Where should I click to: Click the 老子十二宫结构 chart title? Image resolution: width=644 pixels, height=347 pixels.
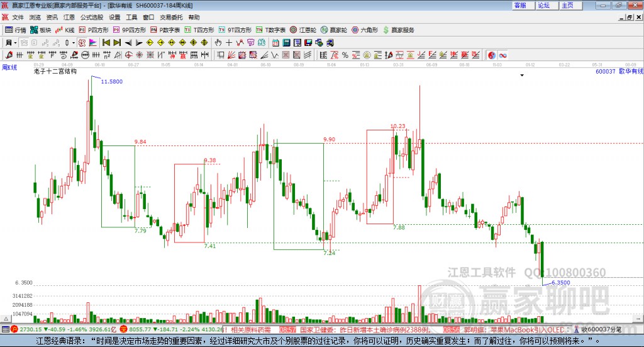tap(55, 71)
